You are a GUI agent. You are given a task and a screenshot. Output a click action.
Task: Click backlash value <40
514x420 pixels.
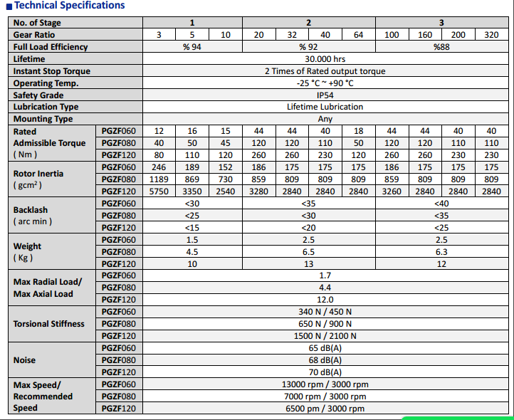(x=441, y=204)
